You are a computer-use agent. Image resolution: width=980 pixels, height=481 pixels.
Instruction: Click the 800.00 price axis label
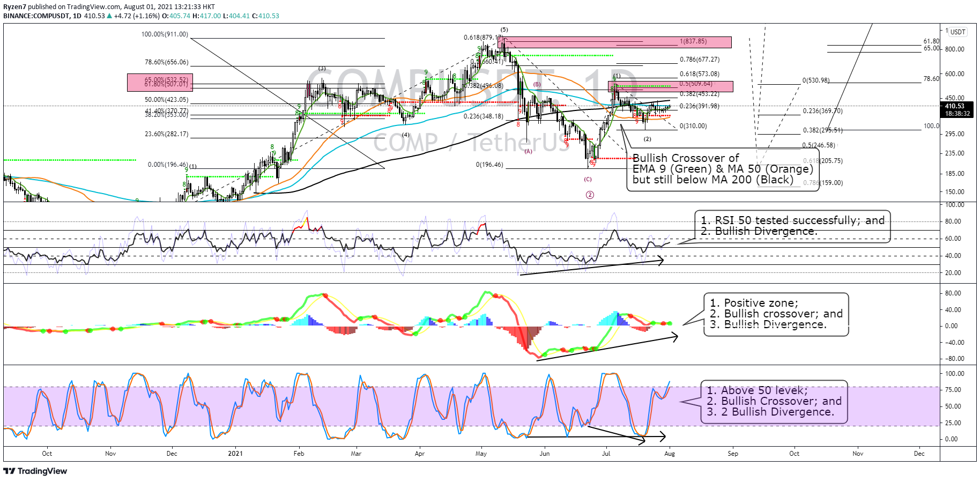tap(955, 49)
